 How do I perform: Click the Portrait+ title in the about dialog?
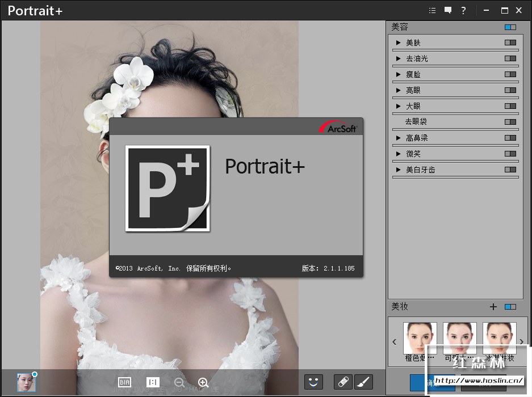click(265, 166)
